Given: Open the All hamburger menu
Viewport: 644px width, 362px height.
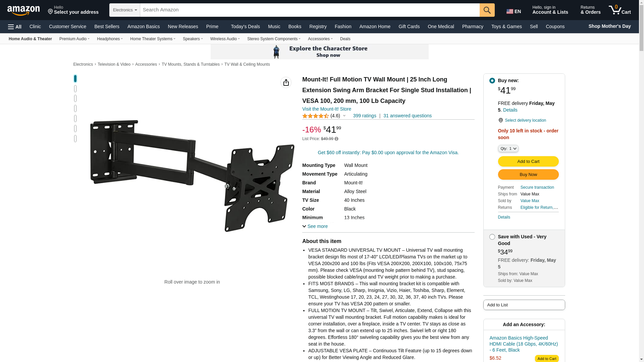Looking at the screenshot, I should [x=15, y=27].
